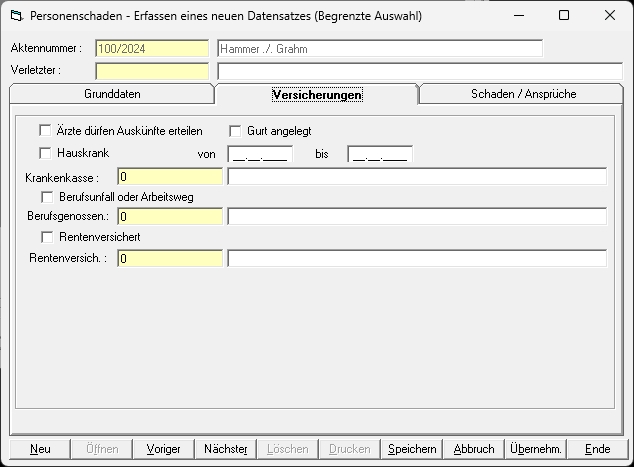Click the Hauskrank 'bis' date field
The height and width of the screenshot is (467, 634).
(380, 154)
